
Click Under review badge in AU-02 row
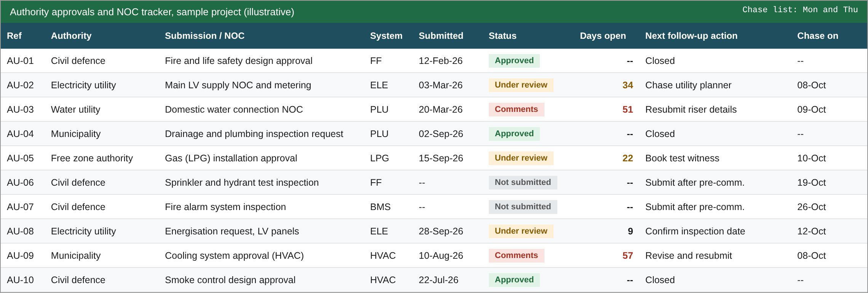(521, 85)
